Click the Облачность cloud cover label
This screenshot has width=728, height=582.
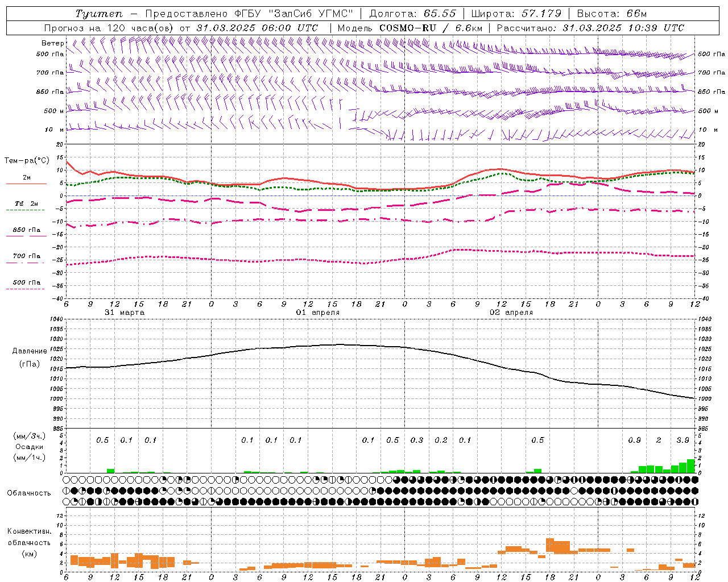click(x=29, y=493)
